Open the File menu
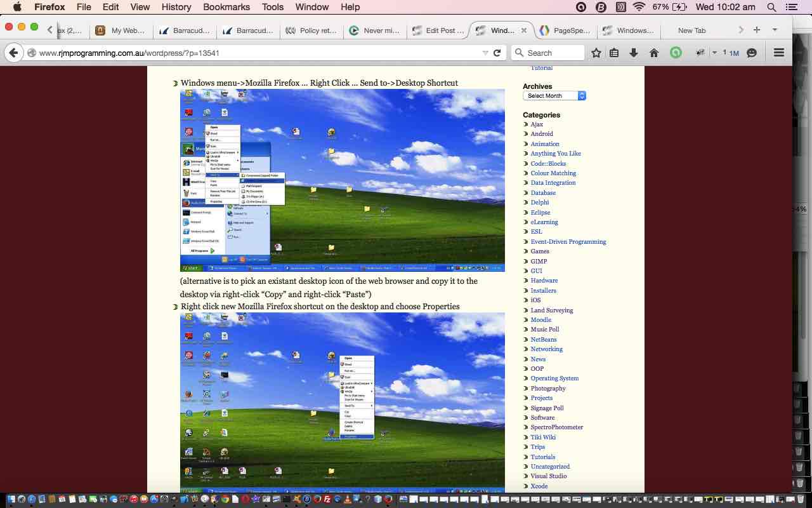Screen dimensions: 812x508 pyautogui.click(x=84, y=7)
